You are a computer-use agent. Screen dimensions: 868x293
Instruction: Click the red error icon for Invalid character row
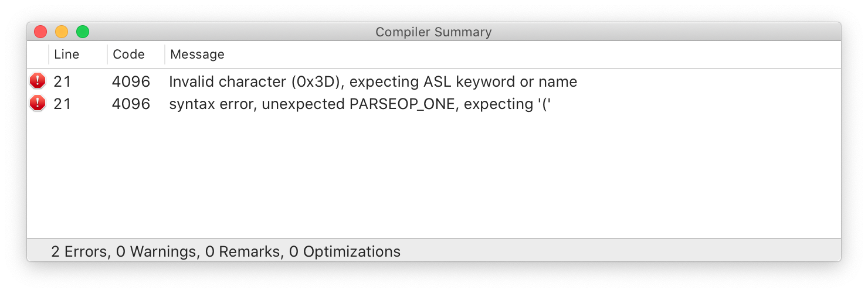38,81
